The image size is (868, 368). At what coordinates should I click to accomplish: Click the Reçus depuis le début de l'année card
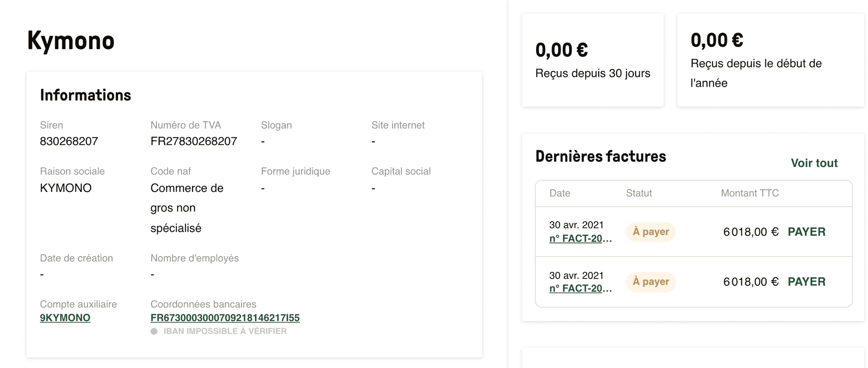pos(770,60)
